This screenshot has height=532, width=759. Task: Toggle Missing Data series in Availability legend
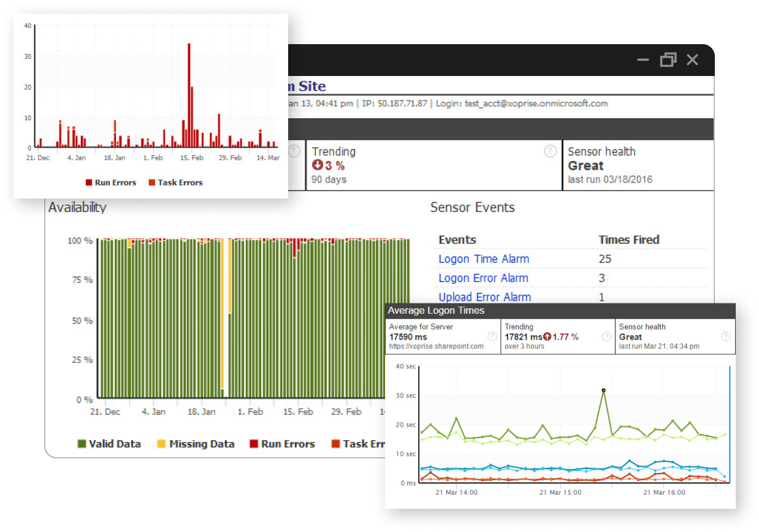pos(196,444)
